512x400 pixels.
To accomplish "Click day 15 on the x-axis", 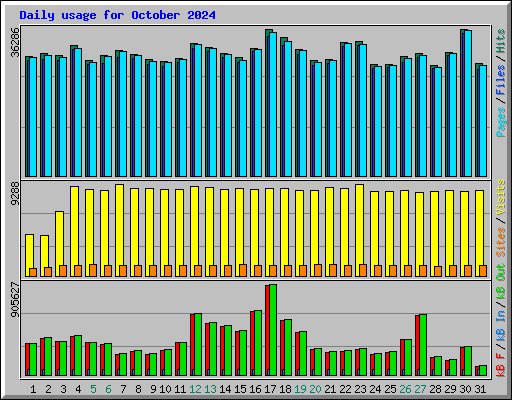I will point(240,389).
